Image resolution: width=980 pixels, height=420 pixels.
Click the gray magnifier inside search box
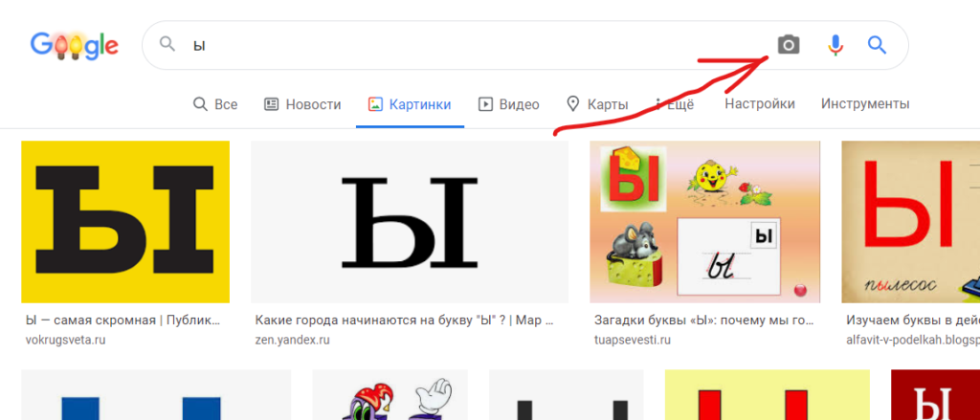click(x=167, y=45)
